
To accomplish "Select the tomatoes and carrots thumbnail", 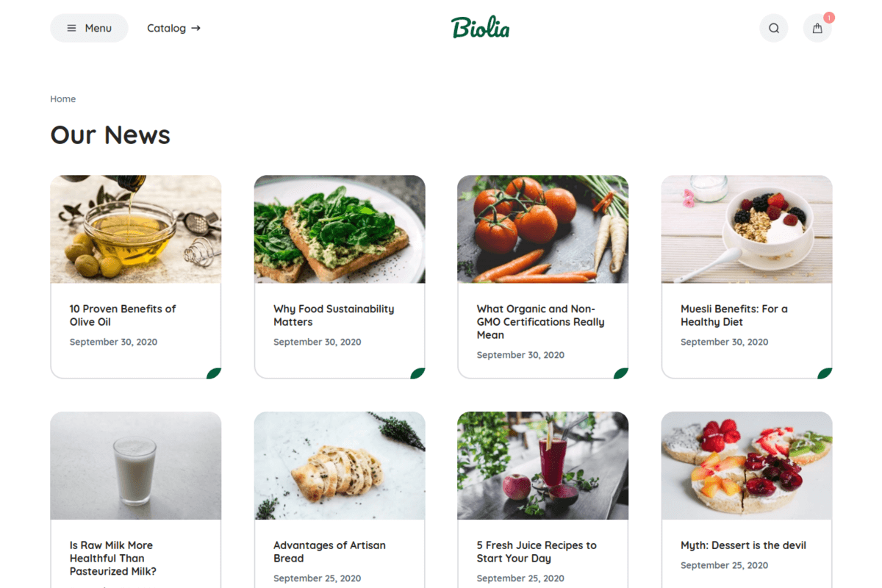I will tap(542, 229).
